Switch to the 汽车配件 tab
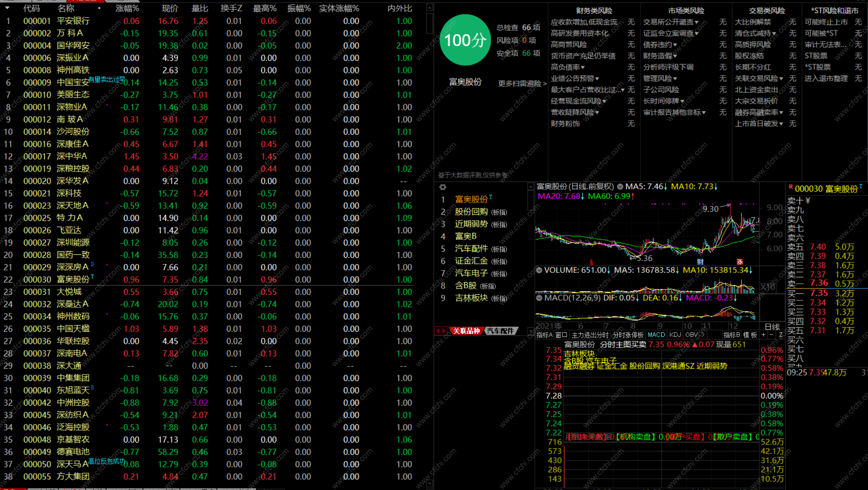 [500, 331]
